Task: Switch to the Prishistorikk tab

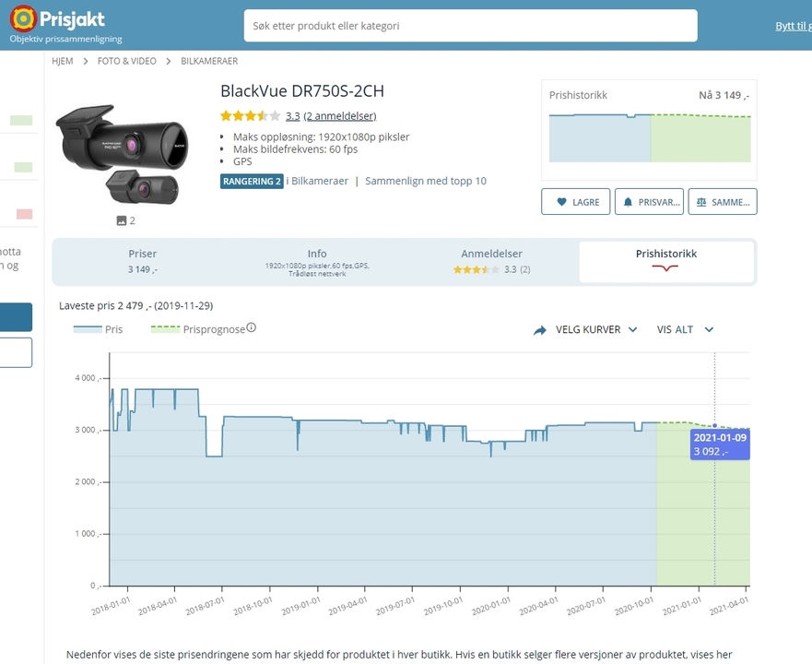Action: (666, 261)
